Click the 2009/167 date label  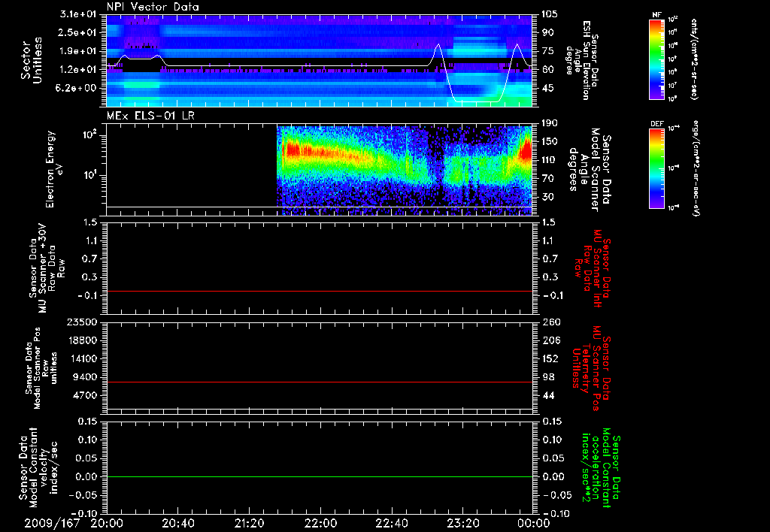(52, 523)
